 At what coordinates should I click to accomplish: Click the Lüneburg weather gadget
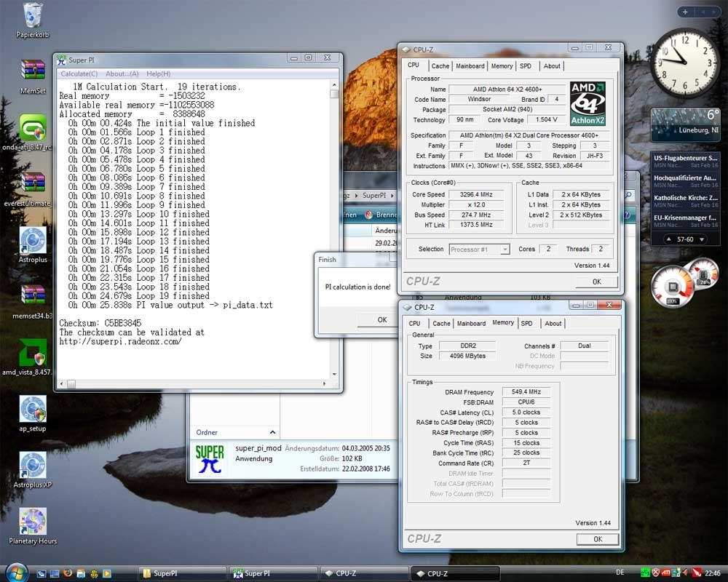click(x=685, y=124)
